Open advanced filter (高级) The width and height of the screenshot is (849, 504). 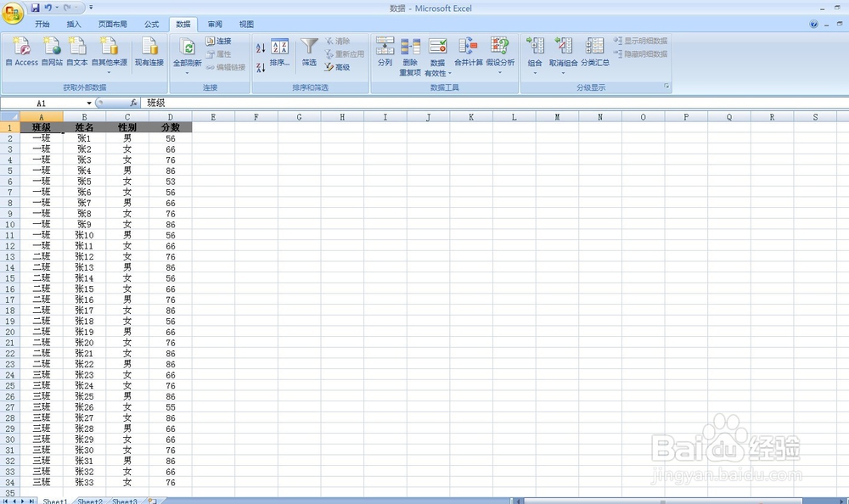pyautogui.click(x=337, y=67)
